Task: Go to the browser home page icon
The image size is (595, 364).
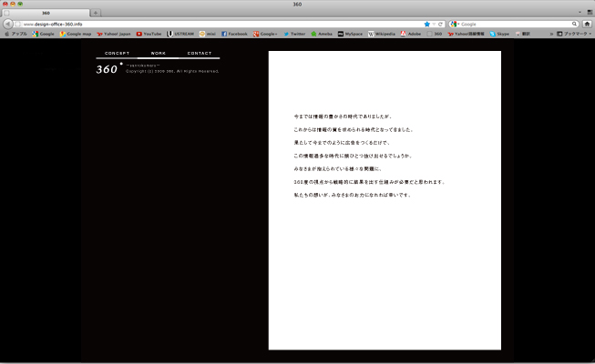Action: (587, 24)
